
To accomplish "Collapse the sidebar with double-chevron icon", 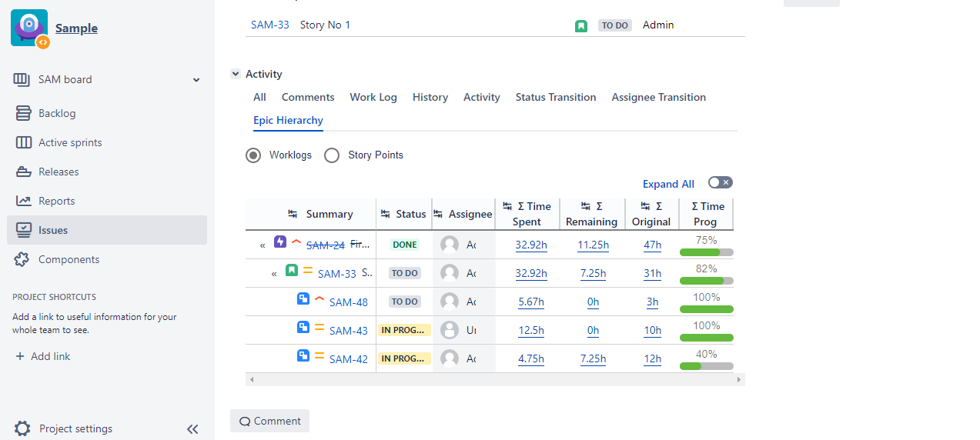I will pos(192,429).
